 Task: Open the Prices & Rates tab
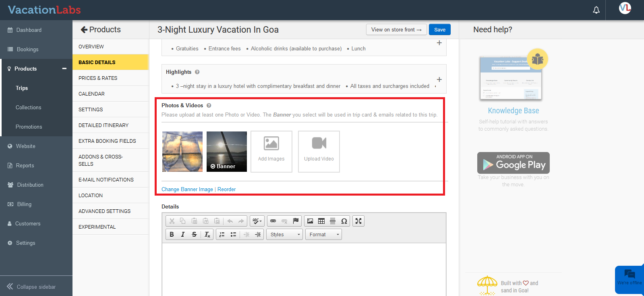[x=98, y=78]
